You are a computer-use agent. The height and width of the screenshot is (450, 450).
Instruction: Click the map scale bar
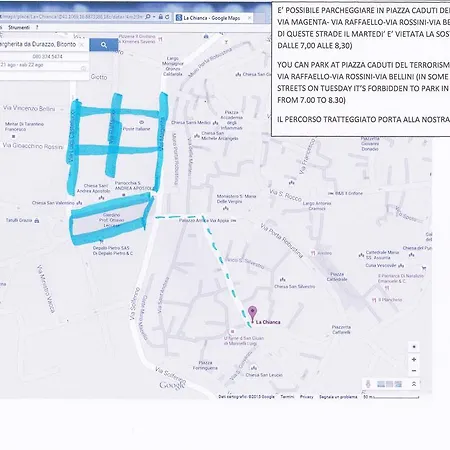[391, 397]
